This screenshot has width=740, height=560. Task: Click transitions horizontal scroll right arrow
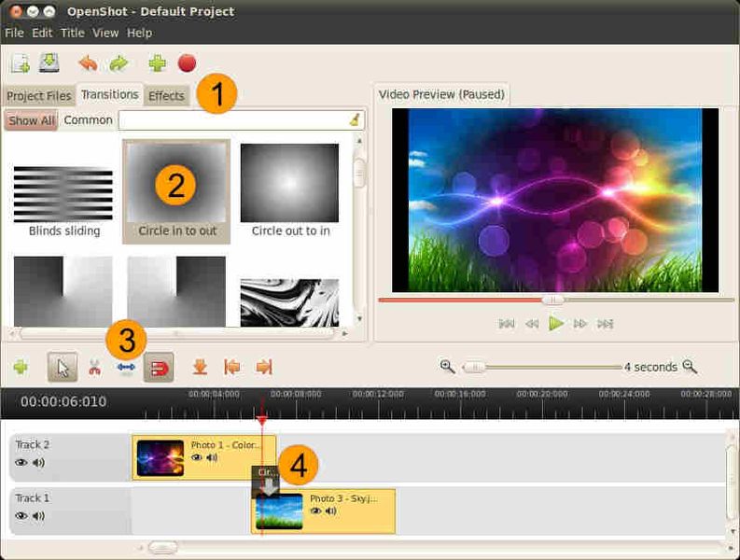click(x=344, y=333)
